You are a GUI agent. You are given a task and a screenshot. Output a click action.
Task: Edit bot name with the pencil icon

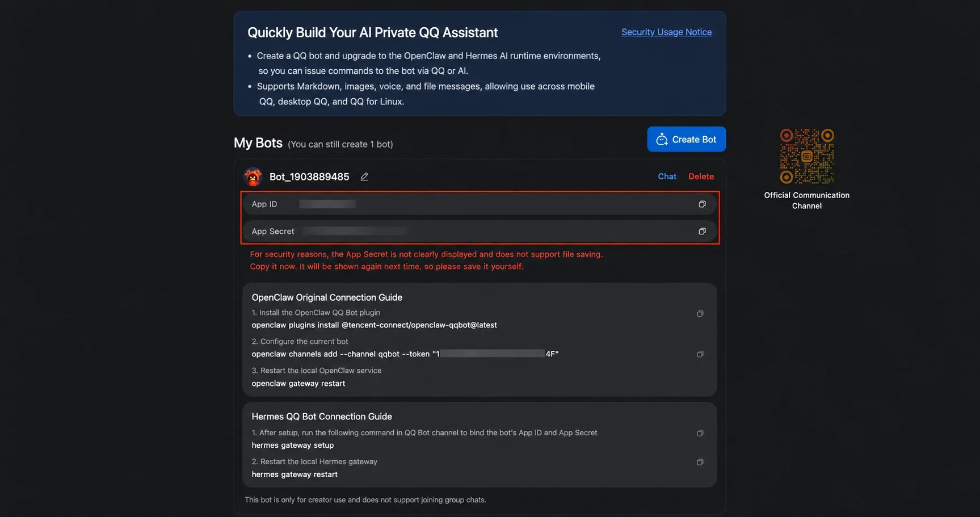[364, 177]
